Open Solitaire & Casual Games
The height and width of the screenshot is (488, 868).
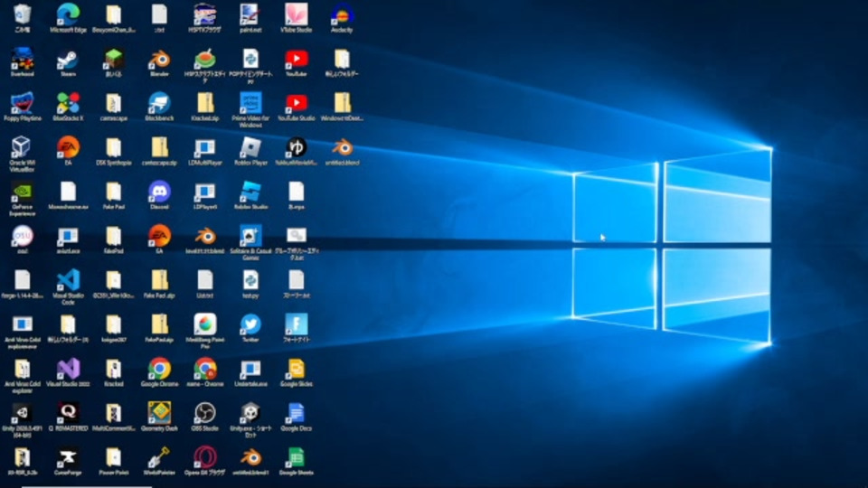point(250,236)
